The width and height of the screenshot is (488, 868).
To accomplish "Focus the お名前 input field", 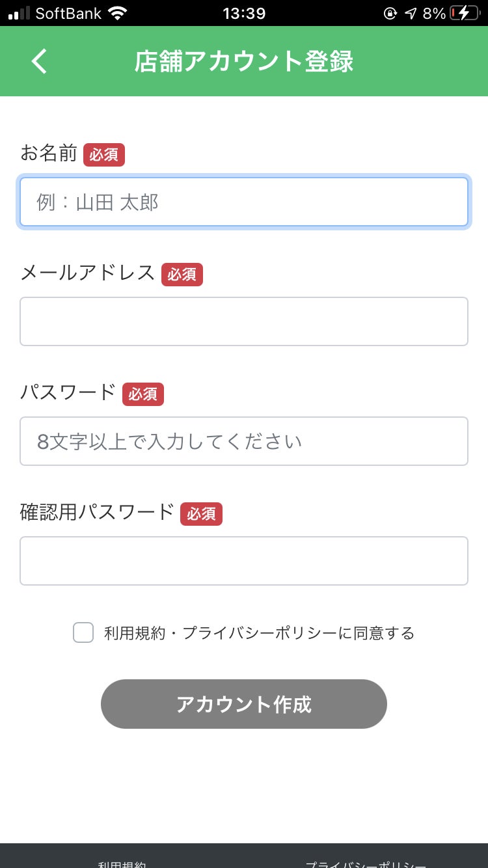I will 244,202.
